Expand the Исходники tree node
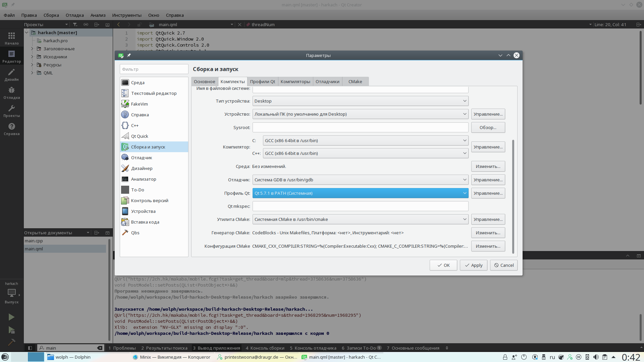Screen dimensions: 644x362 click(x=32, y=57)
